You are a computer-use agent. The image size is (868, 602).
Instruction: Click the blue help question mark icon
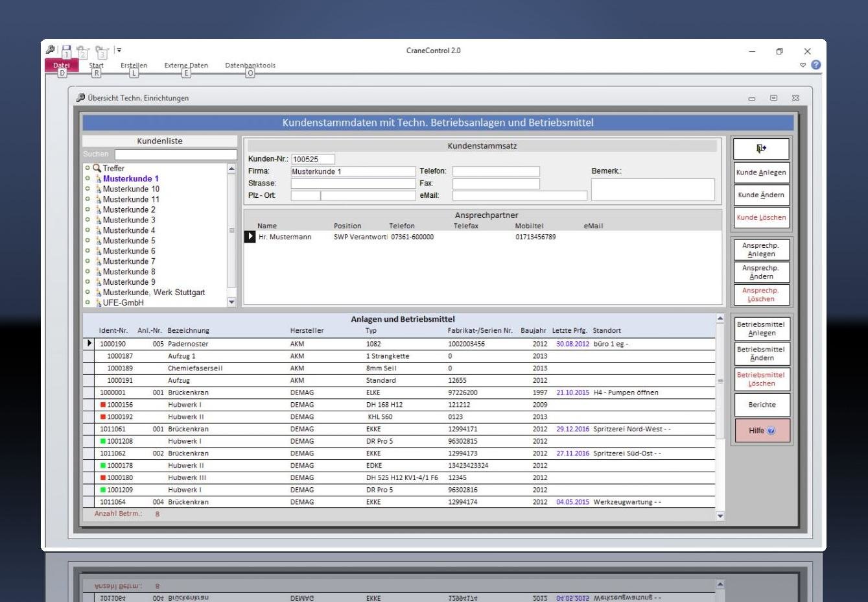pyautogui.click(x=815, y=65)
